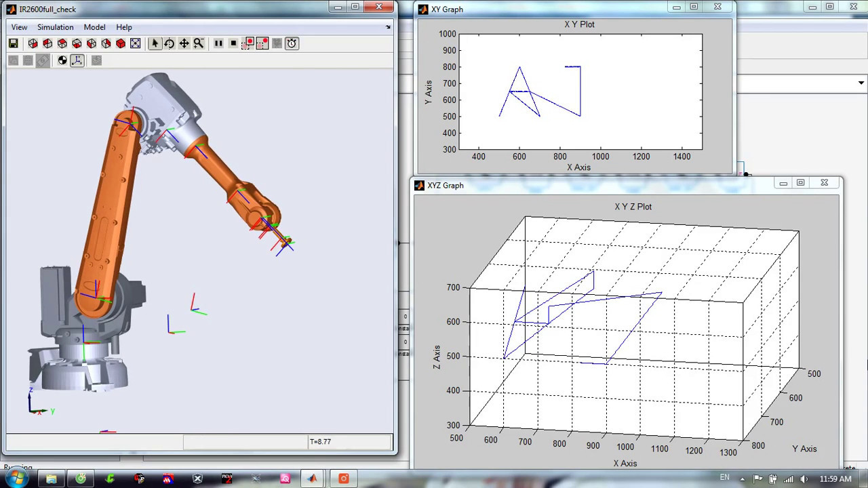Screen dimensions: 868x488
Task: Activate the Zoom magnifier tool
Action: coord(199,43)
